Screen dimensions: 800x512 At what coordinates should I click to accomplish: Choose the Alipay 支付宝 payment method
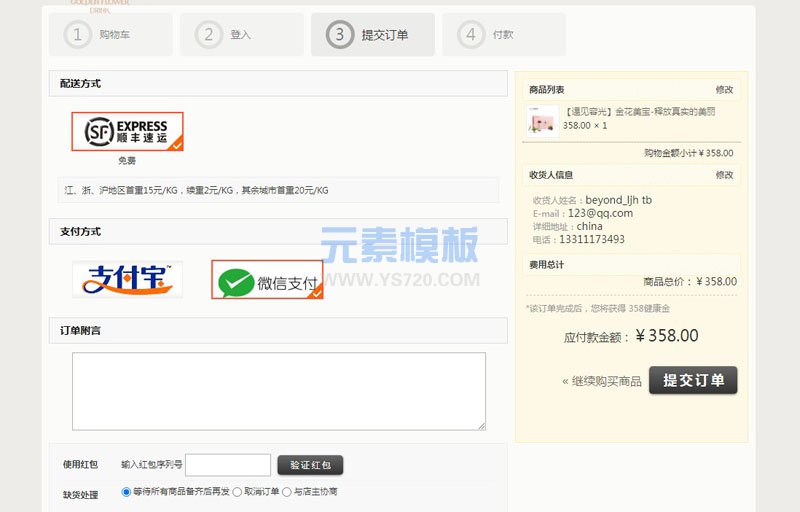(x=128, y=279)
